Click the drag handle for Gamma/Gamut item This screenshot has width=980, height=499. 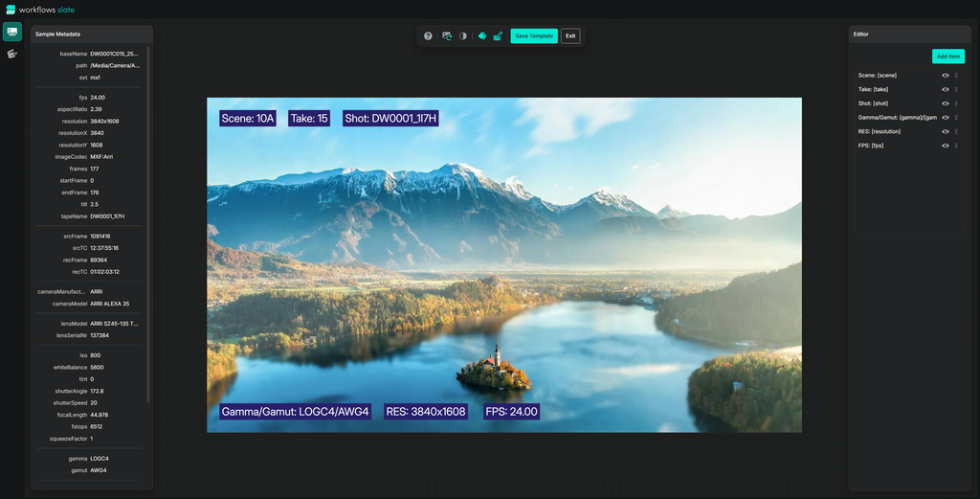(x=956, y=118)
